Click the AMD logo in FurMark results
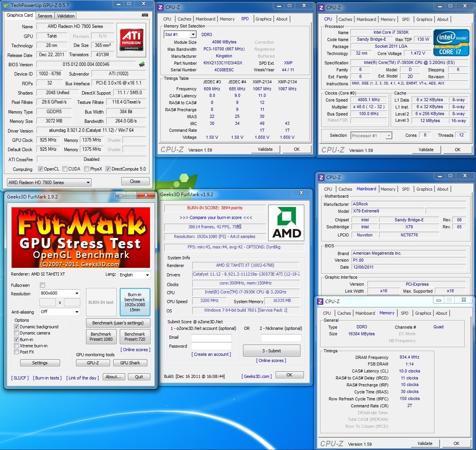476x450 pixels. tap(286, 223)
